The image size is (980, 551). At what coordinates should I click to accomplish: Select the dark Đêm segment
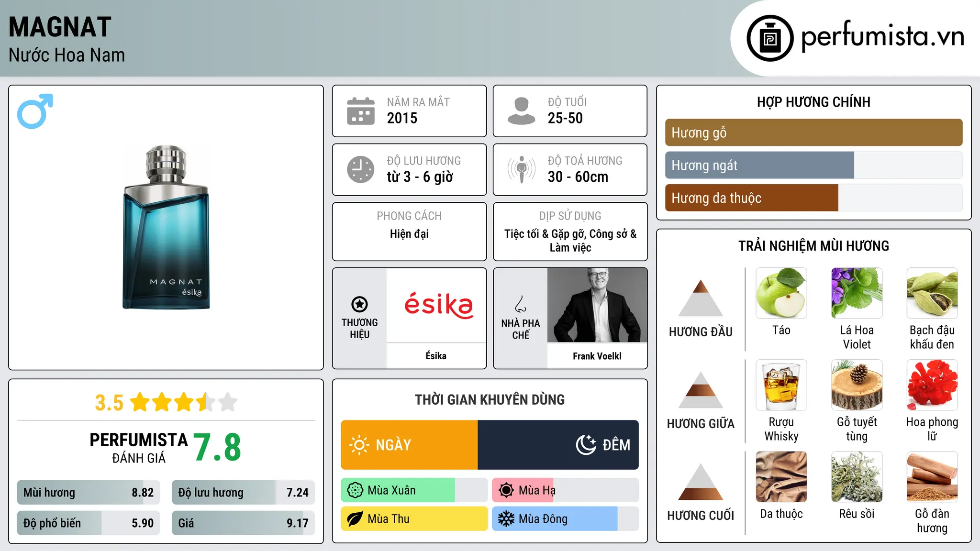558,445
